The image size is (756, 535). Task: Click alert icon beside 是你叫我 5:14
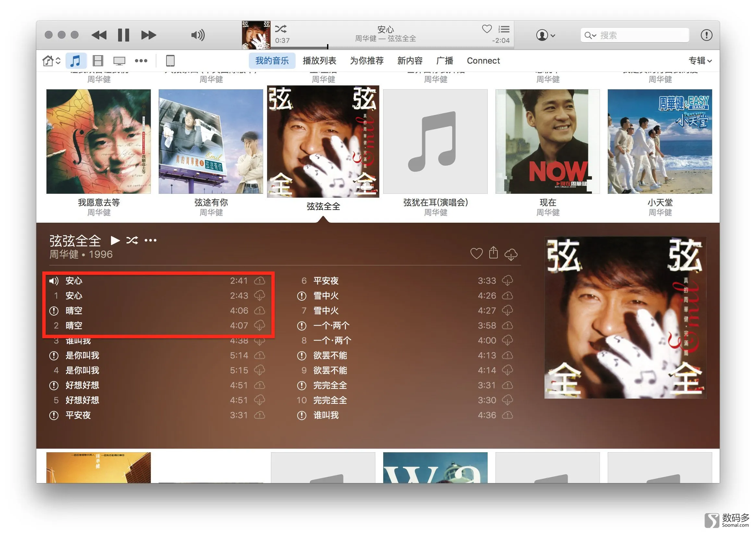(54, 355)
